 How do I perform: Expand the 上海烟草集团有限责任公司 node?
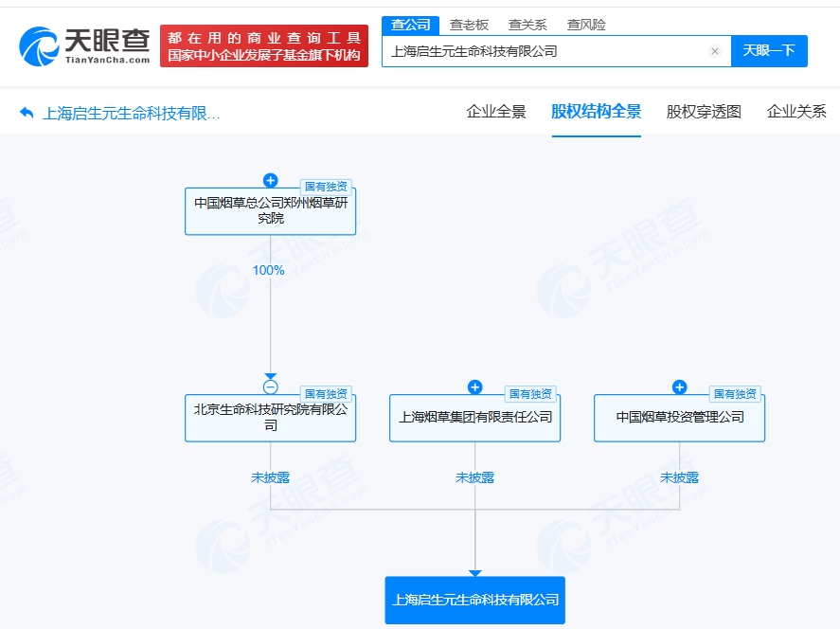[x=474, y=386]
